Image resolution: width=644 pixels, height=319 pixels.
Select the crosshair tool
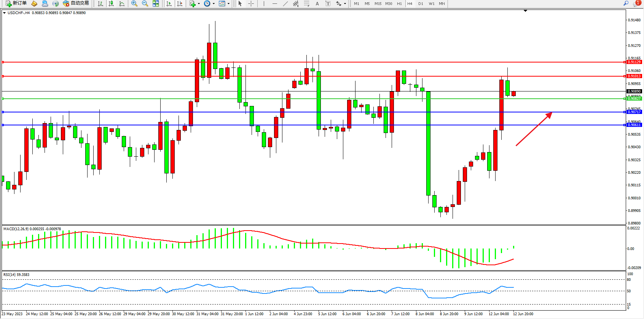pyautogui.click(x=251, y=3)
